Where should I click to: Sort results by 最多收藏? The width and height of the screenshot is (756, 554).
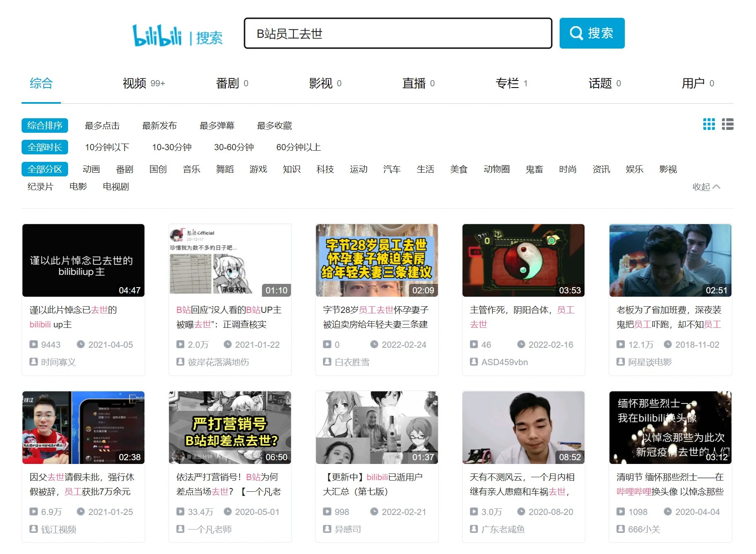274,125
